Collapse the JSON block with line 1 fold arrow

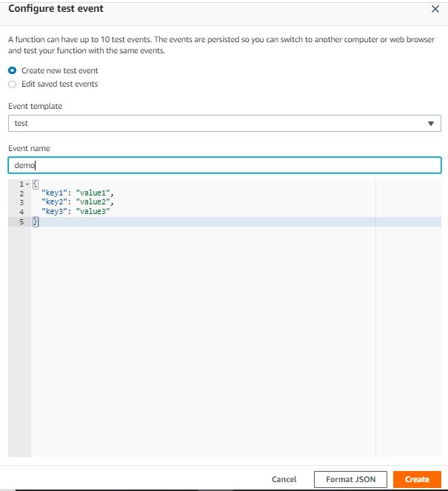click(x=28, y=185)
